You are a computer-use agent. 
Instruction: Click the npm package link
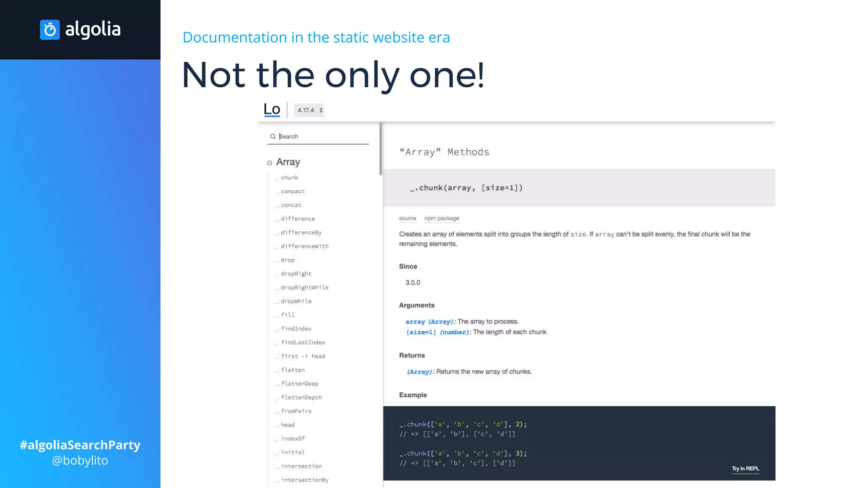(442, 219)
